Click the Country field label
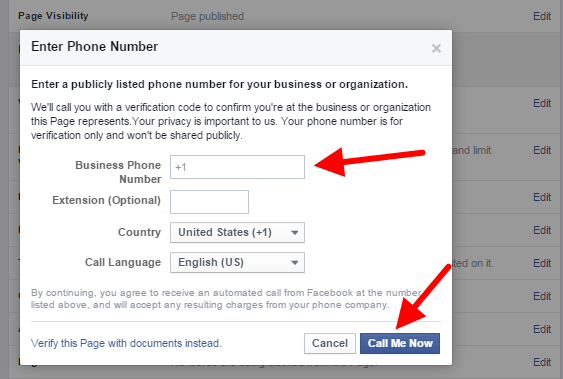 point(139,232)
